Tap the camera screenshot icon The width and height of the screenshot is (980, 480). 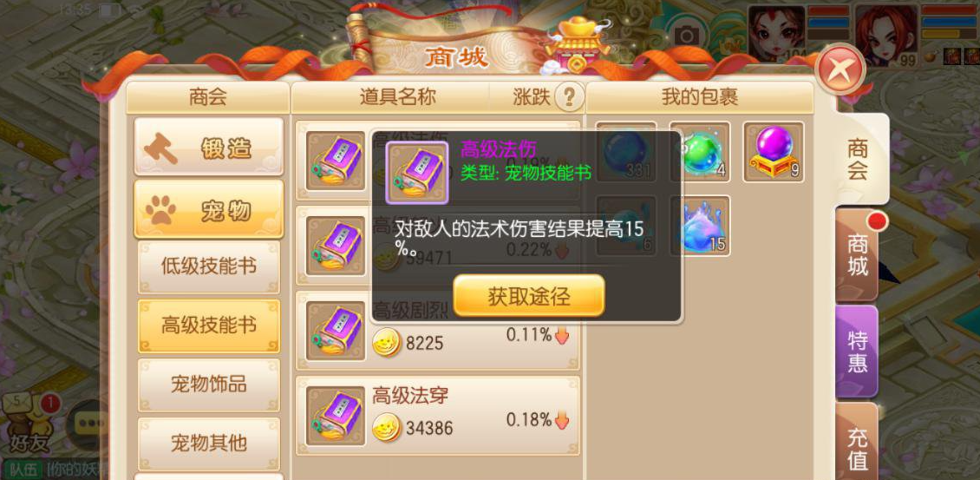pos(686,36)
